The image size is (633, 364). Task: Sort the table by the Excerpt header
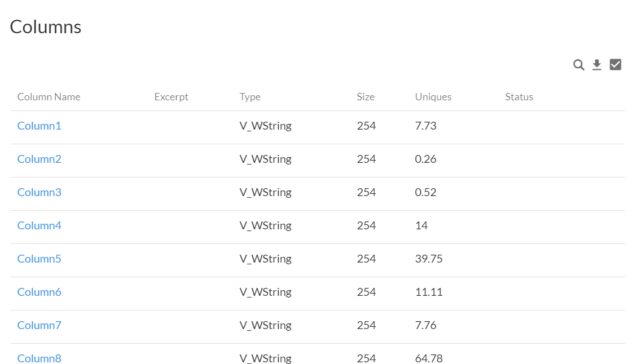[171, 96]
